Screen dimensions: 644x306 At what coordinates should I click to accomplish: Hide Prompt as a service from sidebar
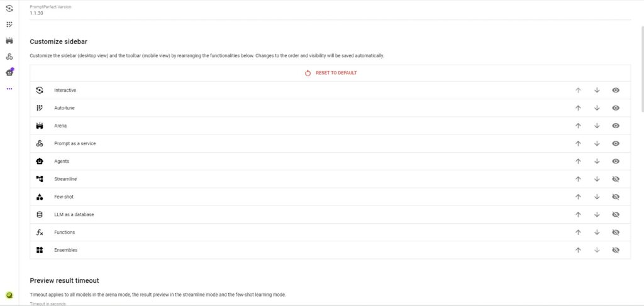[x=616, y=143]
